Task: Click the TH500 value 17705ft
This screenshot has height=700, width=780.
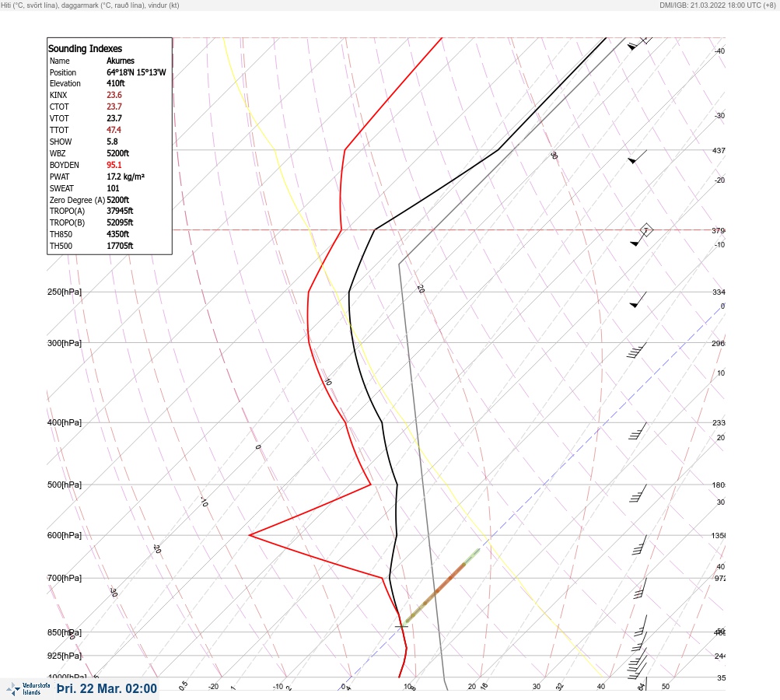Action: (x=120, y=246)
